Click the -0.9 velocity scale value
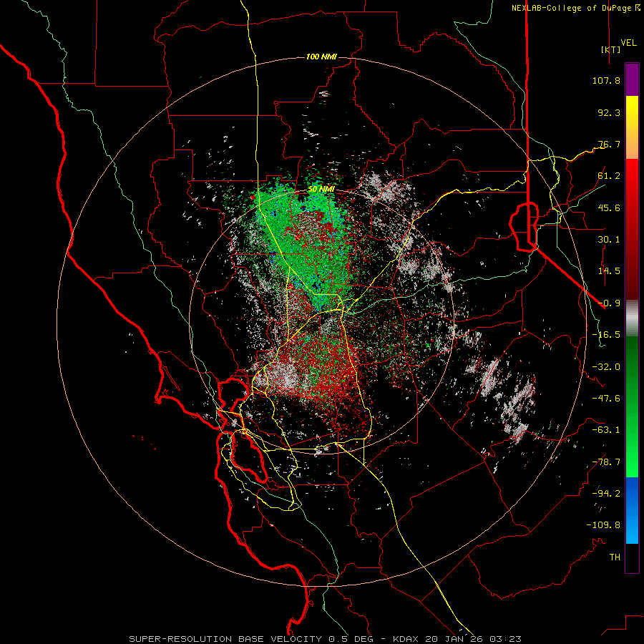Screen dimensions: 644x644 point(609,303)
